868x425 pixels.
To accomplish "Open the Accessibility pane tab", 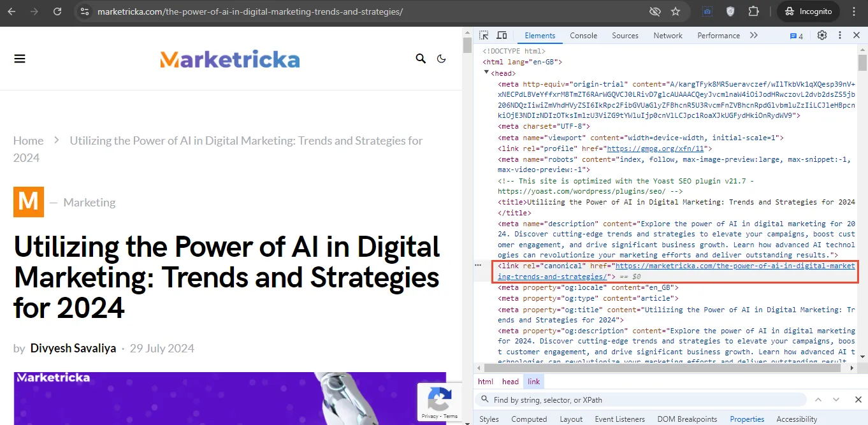I will [x=797, y=419].
